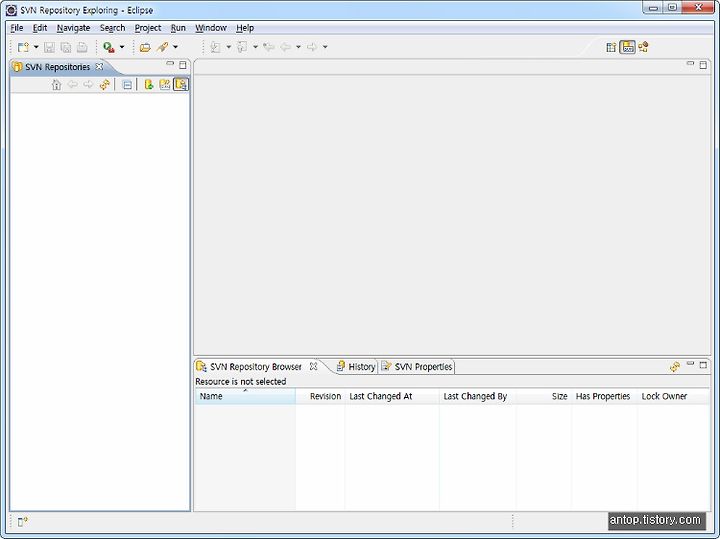Click the Forward navigation arrow in main toolbar
720x539 pixels.
point(312,47)
